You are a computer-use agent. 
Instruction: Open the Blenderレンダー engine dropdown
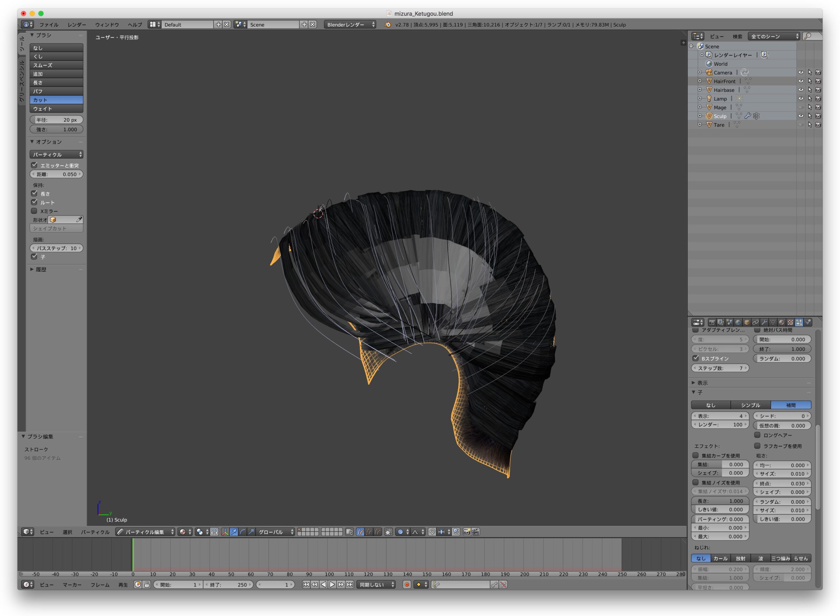[349, 25]
